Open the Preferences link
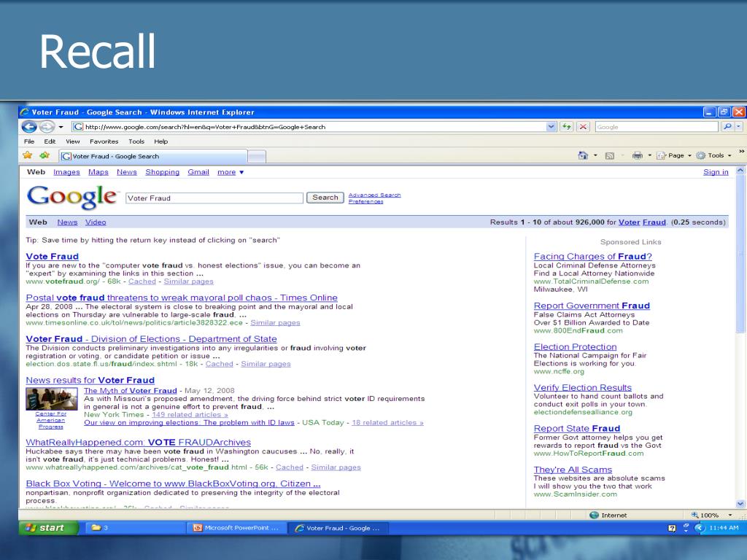The image size is (747, 560). tap(366, 201)
